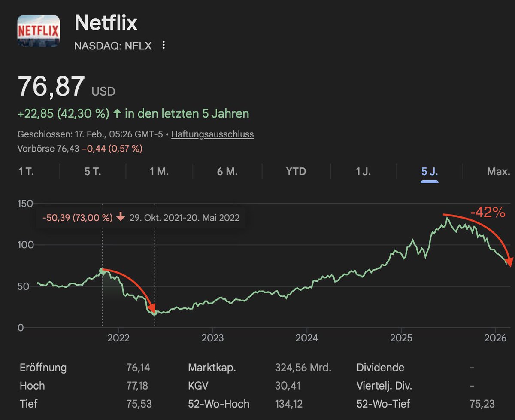Click the Hoch value 77,18
The height and width of the screenshot is (420, 515).
tap(137, 386)
